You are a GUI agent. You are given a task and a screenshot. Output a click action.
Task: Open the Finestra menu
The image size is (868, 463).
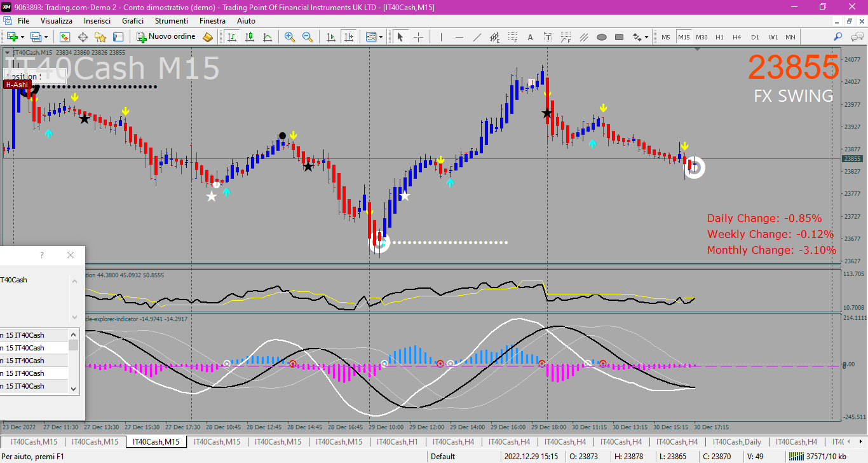[x=212, y=21]
